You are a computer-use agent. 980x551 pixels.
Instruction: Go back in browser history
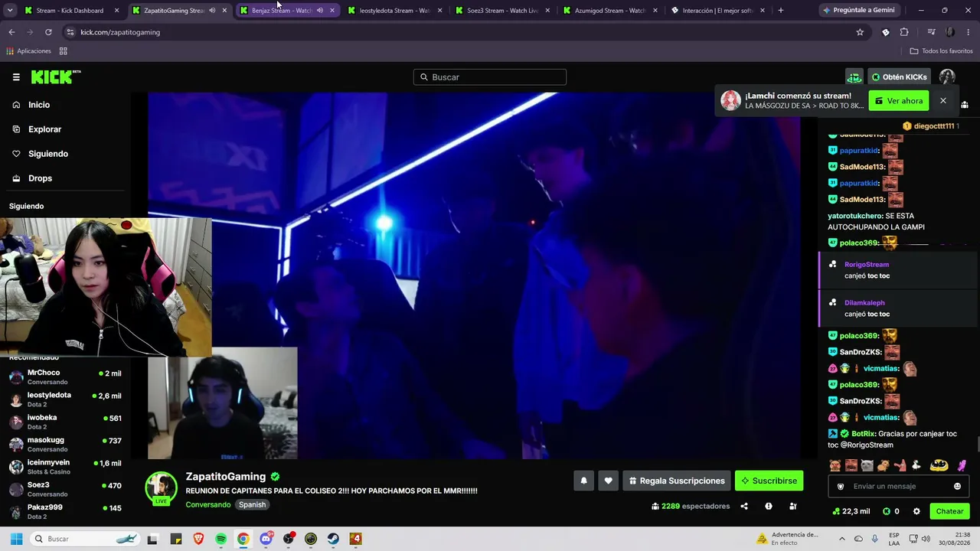[x=11, y=32]
